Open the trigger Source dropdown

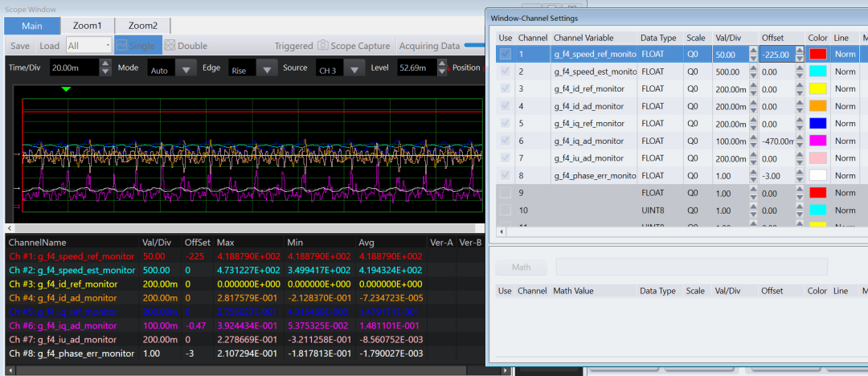click(354, 69)
